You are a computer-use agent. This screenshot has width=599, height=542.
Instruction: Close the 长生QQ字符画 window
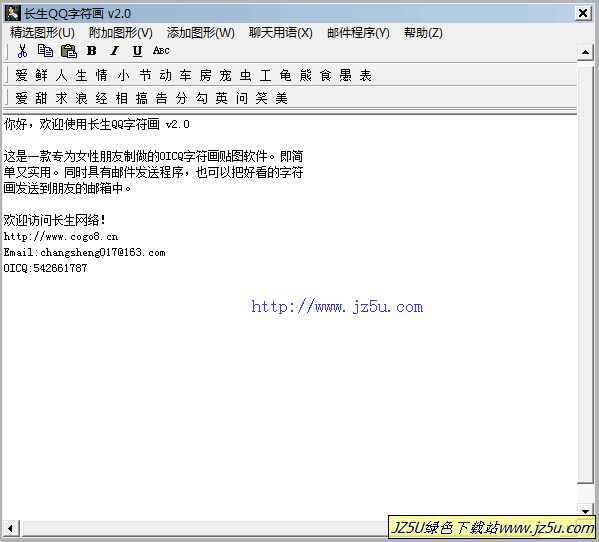pos(583,13)
